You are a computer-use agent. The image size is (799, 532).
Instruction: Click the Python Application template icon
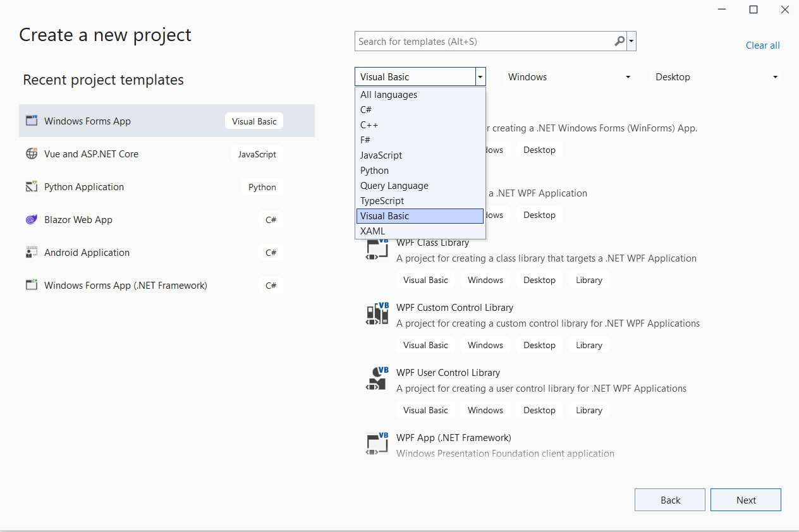32,186
